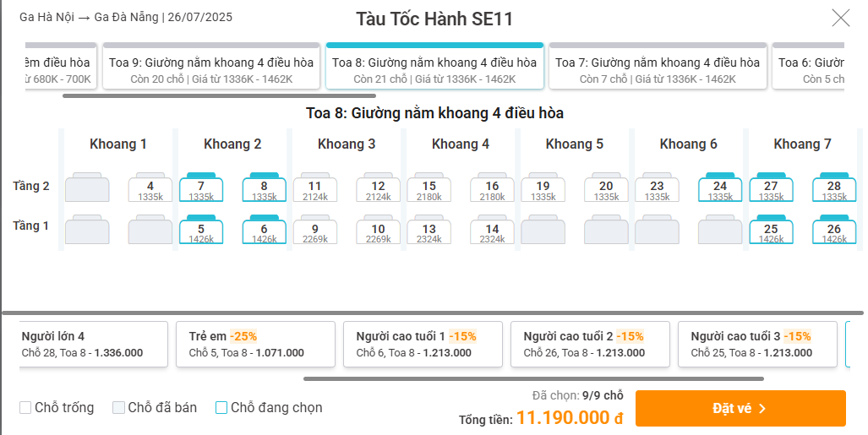The height and width of the screenshot is (435, 868).
Task: Click the passenger list horizontal scrollbar
Action: [533, 379]
